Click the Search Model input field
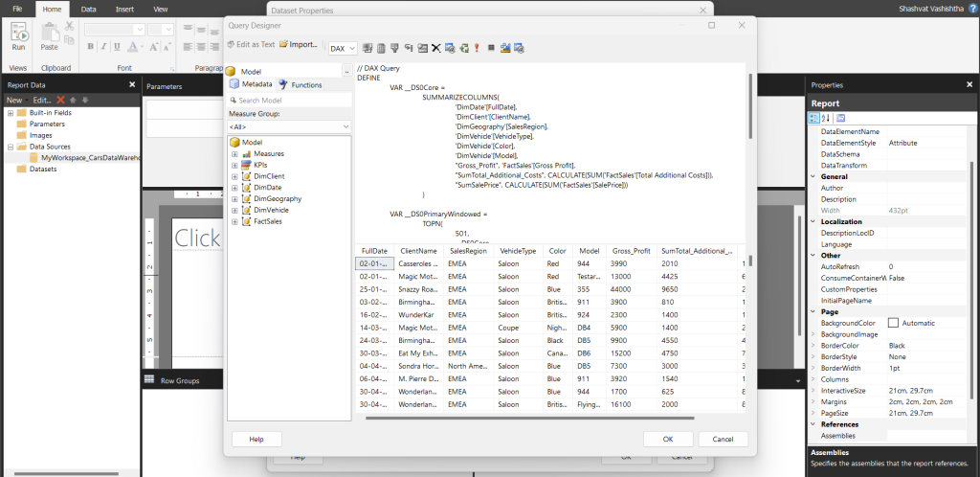Viewport: 980px width, 477px height. click(x=289, y=100)
